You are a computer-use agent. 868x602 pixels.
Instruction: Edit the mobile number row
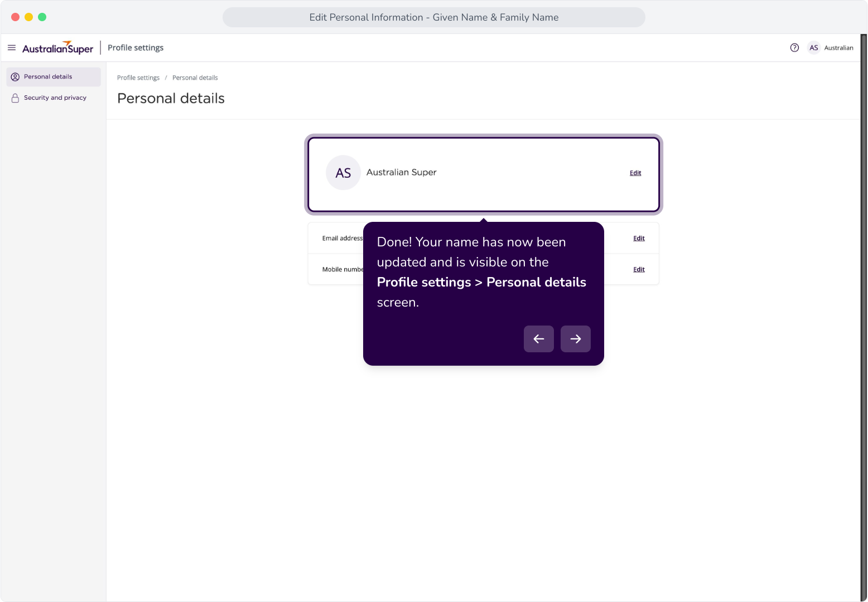tap(639, 269)
